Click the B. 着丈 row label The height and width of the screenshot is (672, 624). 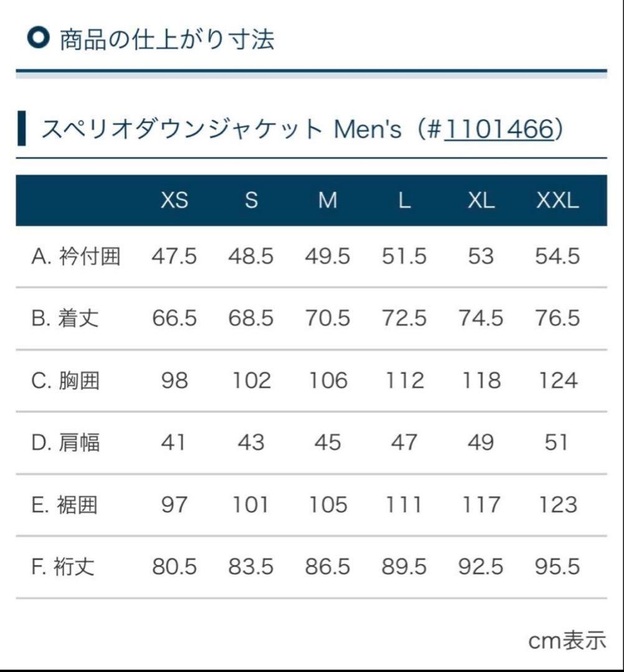pyautogui.click(x=65, y=319)
